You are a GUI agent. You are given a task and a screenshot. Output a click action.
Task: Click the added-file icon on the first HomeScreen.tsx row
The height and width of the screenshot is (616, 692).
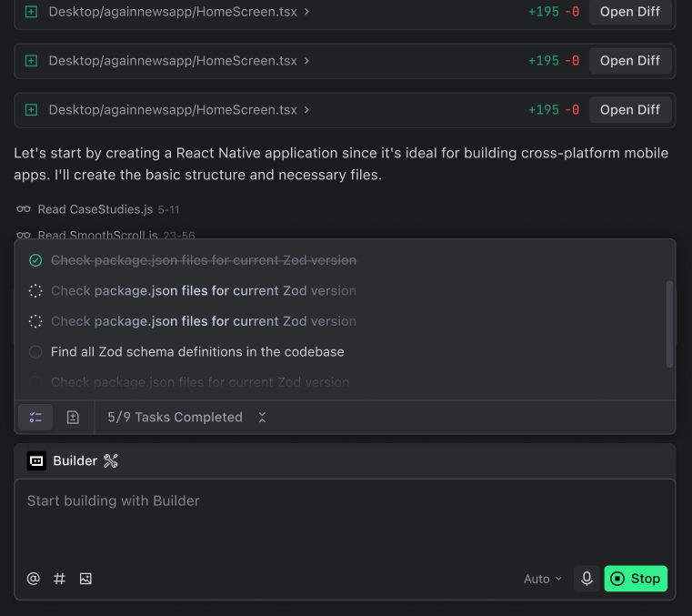point(31,12)
